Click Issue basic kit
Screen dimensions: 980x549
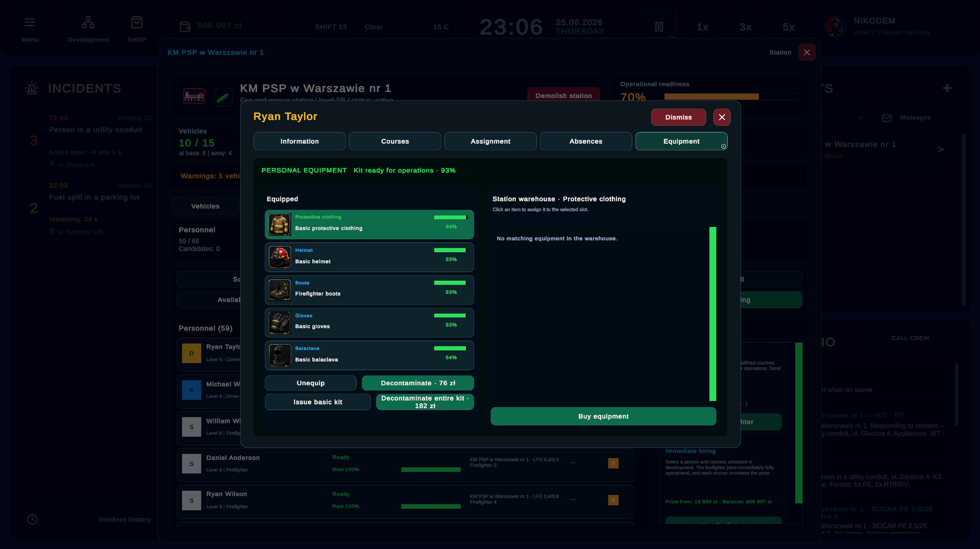[317, 402]
